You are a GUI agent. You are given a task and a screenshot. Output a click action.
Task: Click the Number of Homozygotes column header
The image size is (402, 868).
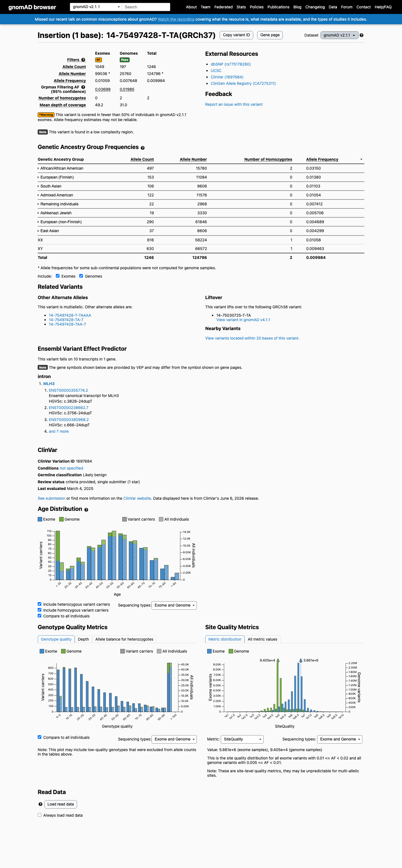pos(268,159)
